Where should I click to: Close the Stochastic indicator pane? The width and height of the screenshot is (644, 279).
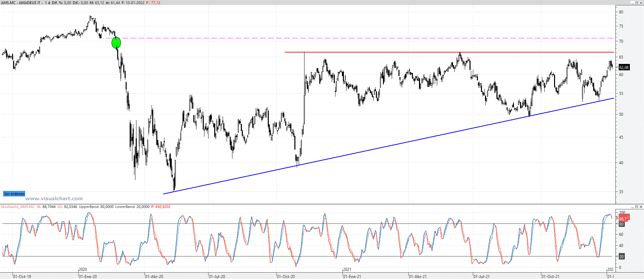[x=641, y=207]
